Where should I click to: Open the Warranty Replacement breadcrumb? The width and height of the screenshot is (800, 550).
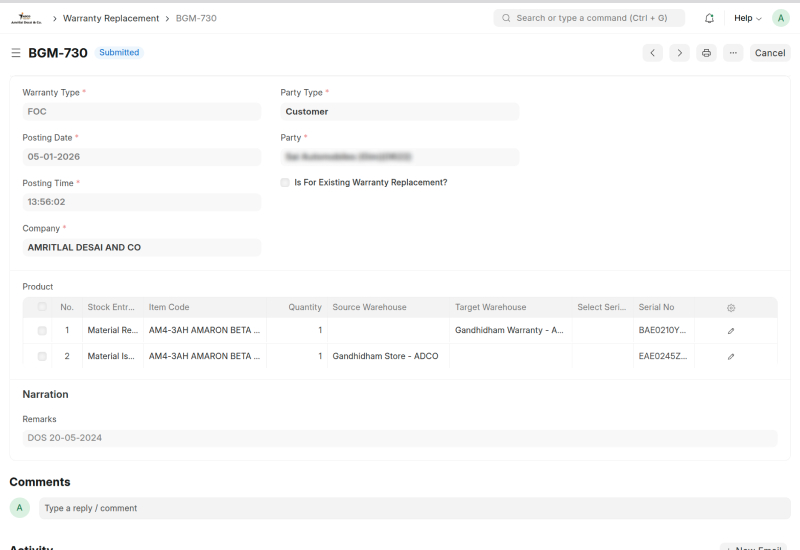tap(111, 18)
